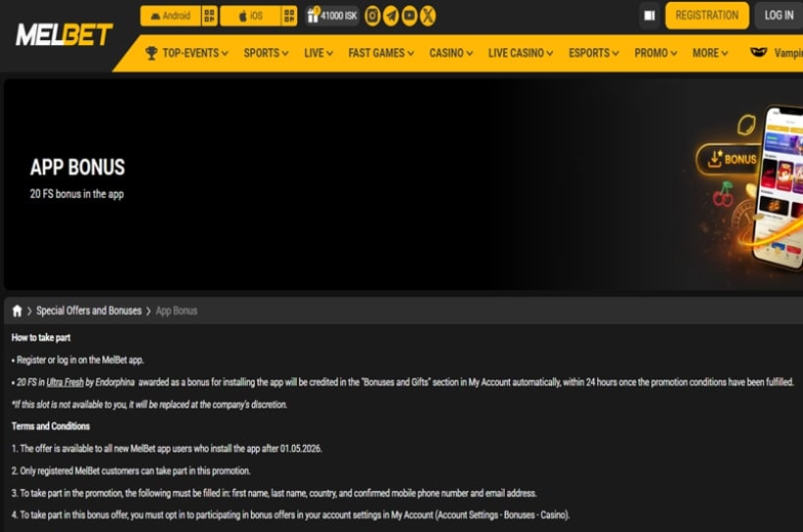803x532 pixels.
Task: Expand the MORE dropdown menu
Action: (x=710, y=53)
